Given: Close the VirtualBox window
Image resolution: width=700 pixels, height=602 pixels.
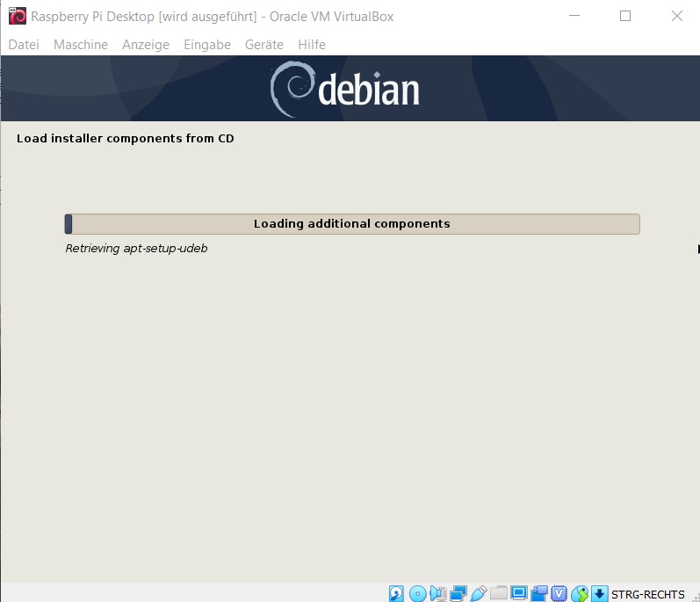Looking at the screenshot, I should coord(677,16).
